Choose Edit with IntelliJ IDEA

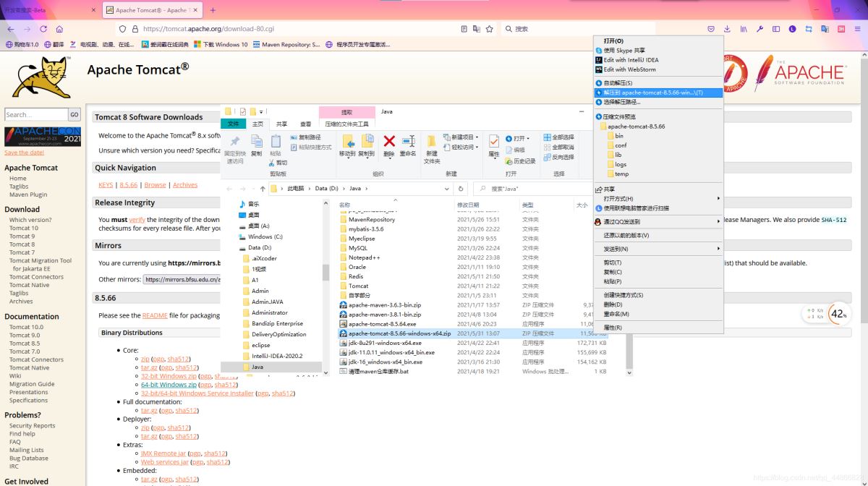coord(658,60)
